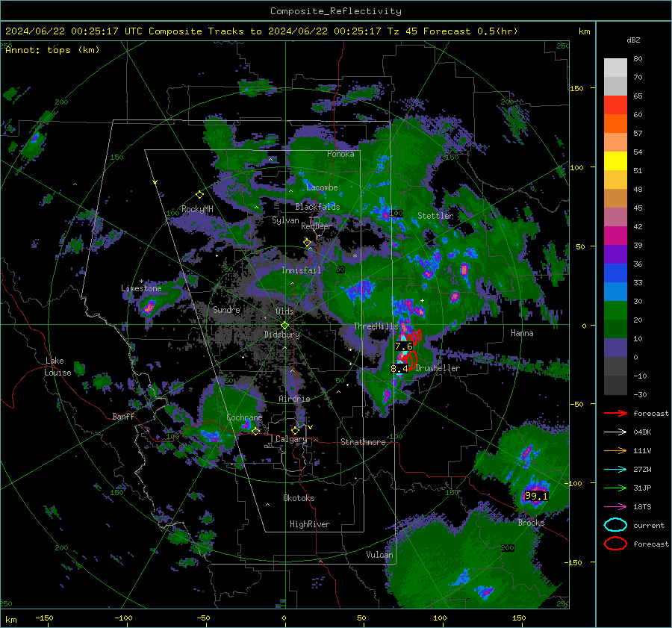Click the red forecast ellipse legend icon
The width and height of the screenshot is (672, 628).
615,544
